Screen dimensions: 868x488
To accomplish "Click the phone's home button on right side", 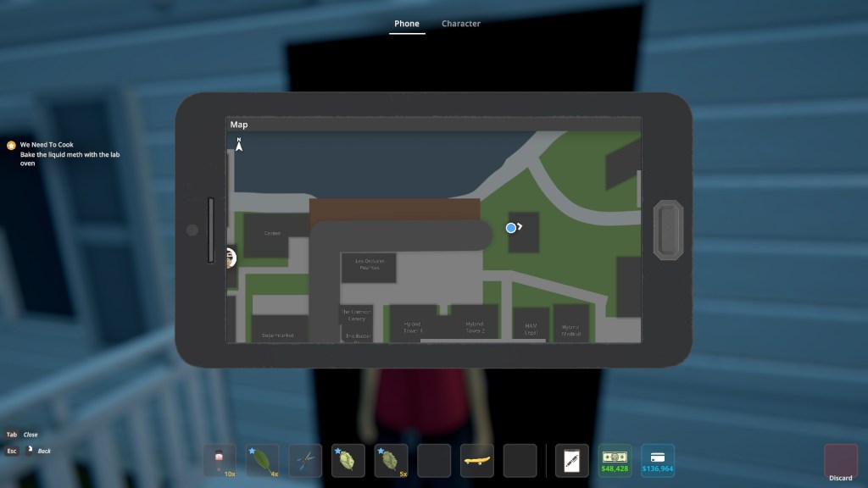I will (x=667, y=230).
